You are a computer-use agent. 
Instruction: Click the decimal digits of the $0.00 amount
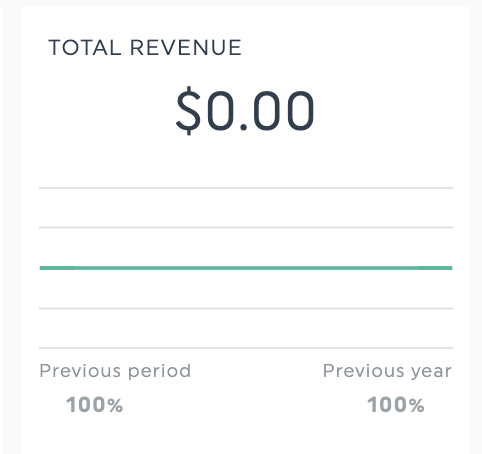click(283, 111)
